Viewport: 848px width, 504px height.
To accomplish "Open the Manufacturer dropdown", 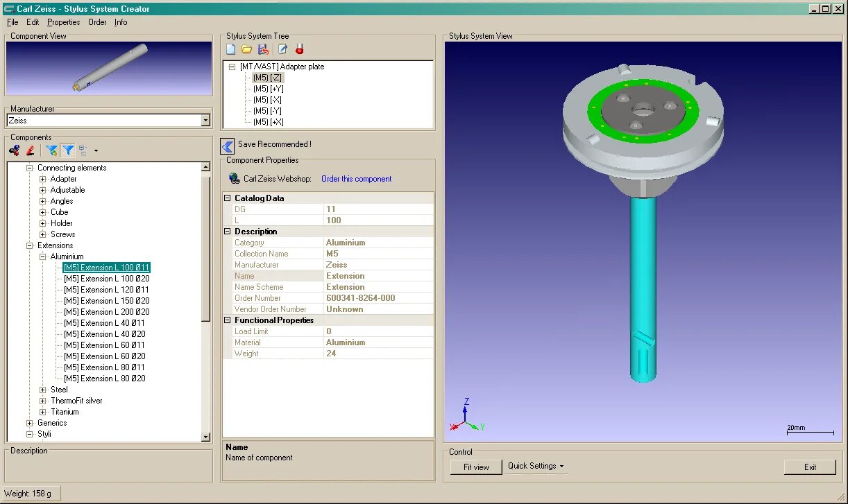I will tap(205, 121).
